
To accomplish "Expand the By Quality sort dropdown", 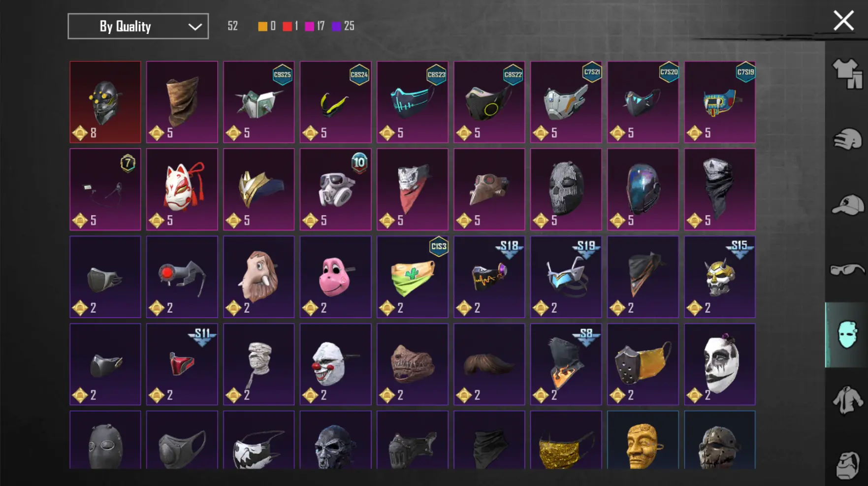I will [138, 26].
